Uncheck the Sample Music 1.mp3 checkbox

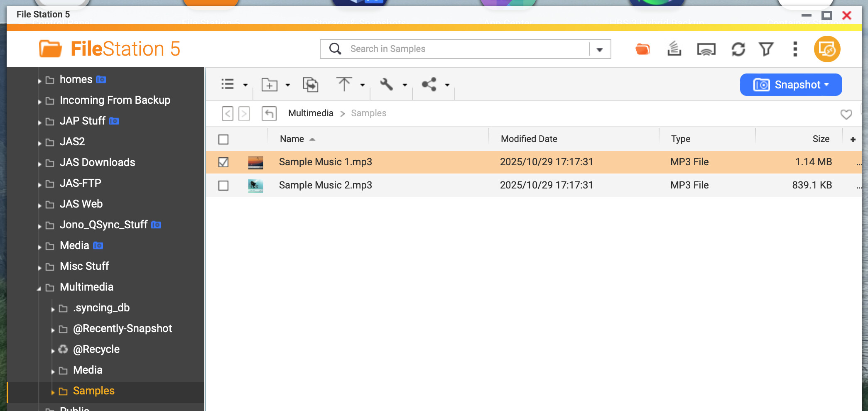[x=223, y=162]
